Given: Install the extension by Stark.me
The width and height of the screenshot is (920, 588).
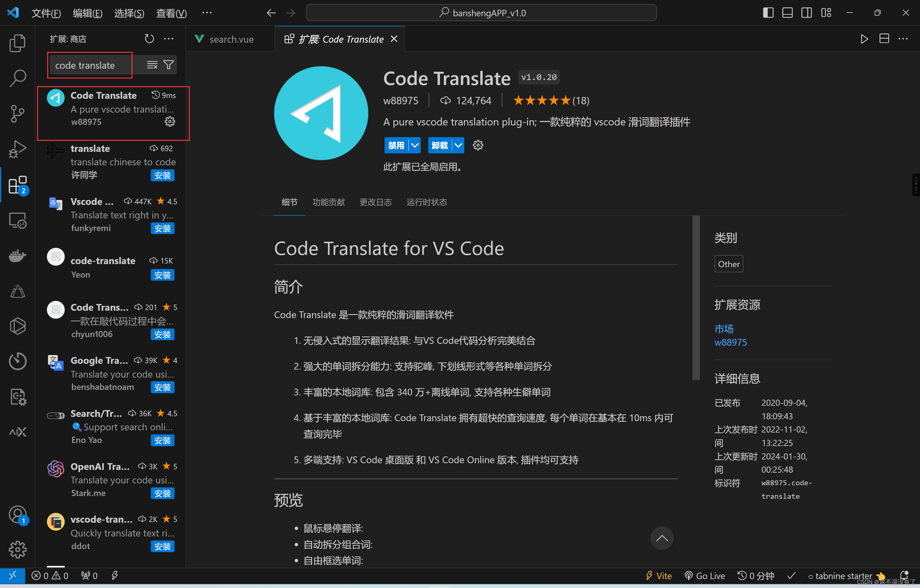Looking at the screenshot, I should 162,493.
